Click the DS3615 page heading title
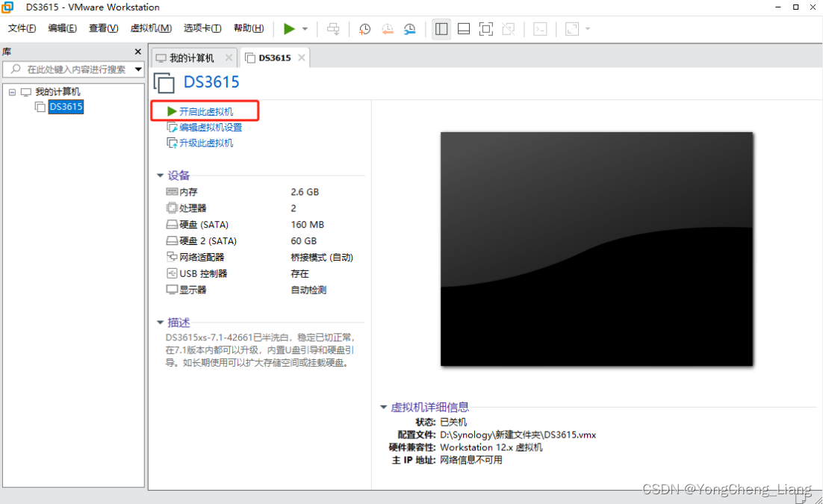The width and height of the screenshot is (823, 504). (x=211, y=82)
